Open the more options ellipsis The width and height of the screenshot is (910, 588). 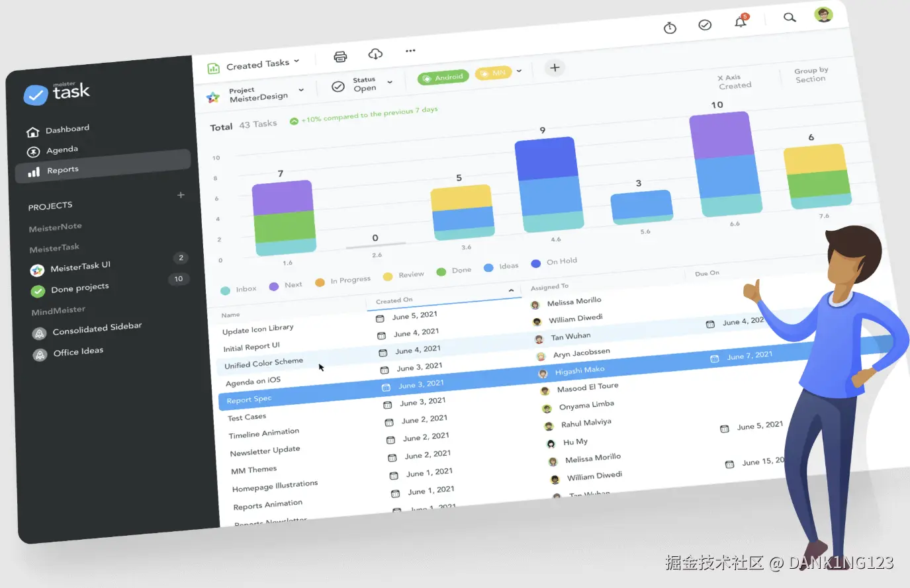410,50
